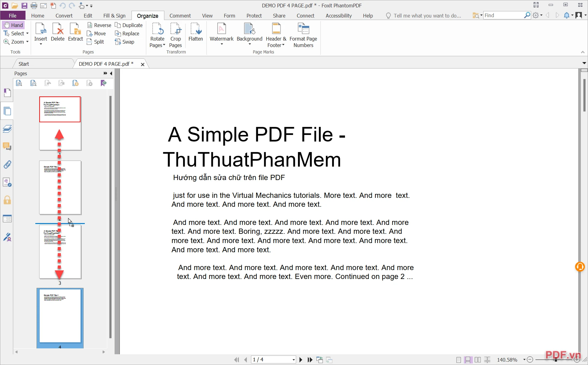Click the Find search field
588x365 pixels.
(504, 15)
